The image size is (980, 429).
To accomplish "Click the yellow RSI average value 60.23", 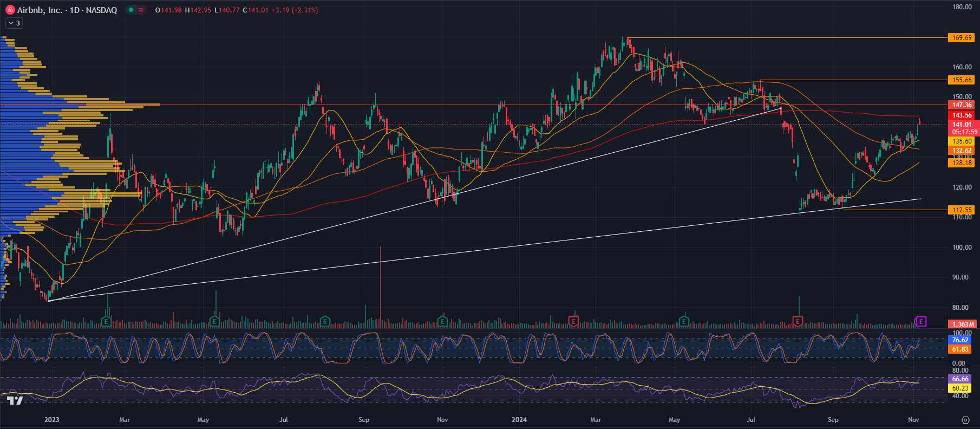I will [960, 388].
